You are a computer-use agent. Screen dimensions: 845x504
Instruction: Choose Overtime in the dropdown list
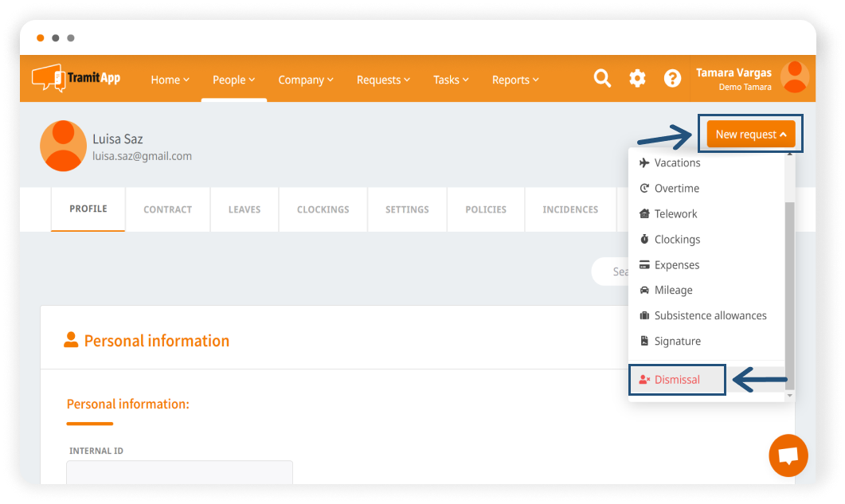point(676,189)
